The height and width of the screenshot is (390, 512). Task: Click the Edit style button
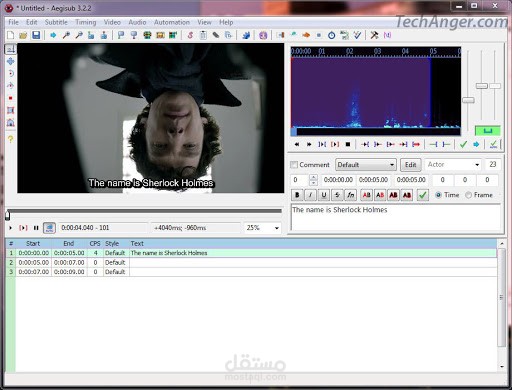[x=410, y=165]
